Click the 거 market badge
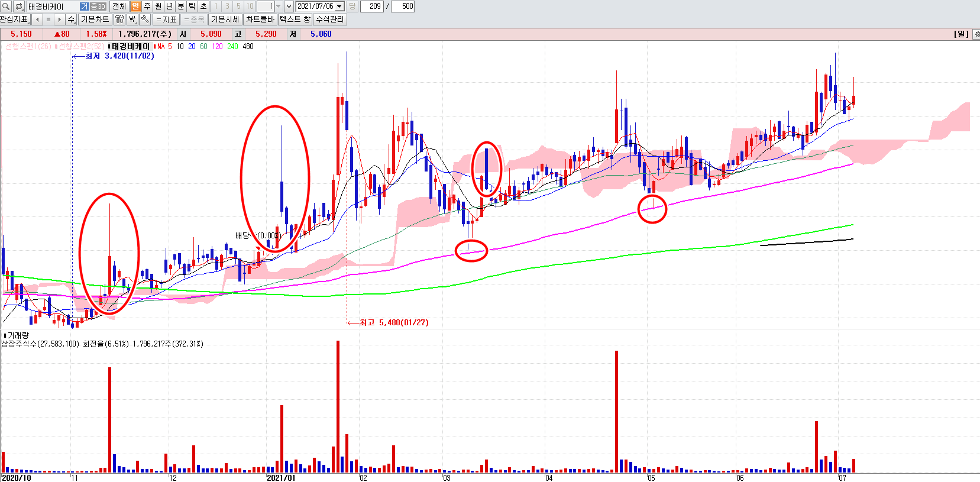This screenshot has width=980, height=482. (84, 7)
